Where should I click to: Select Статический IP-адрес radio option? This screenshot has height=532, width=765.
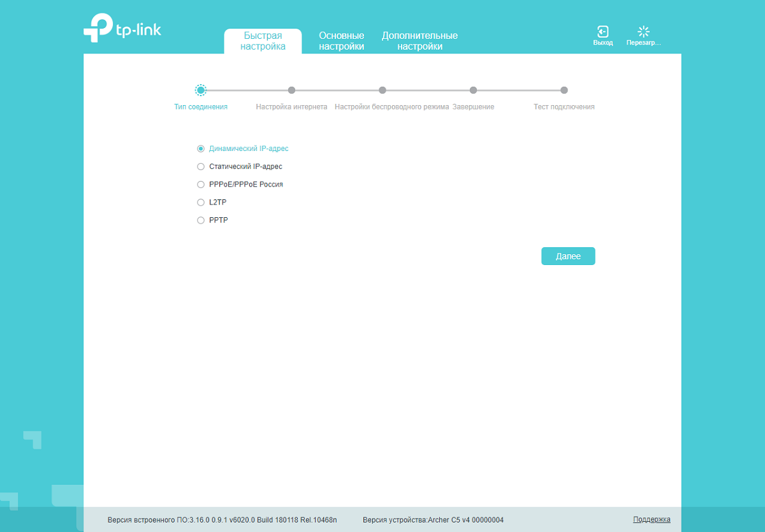(201, 166)
